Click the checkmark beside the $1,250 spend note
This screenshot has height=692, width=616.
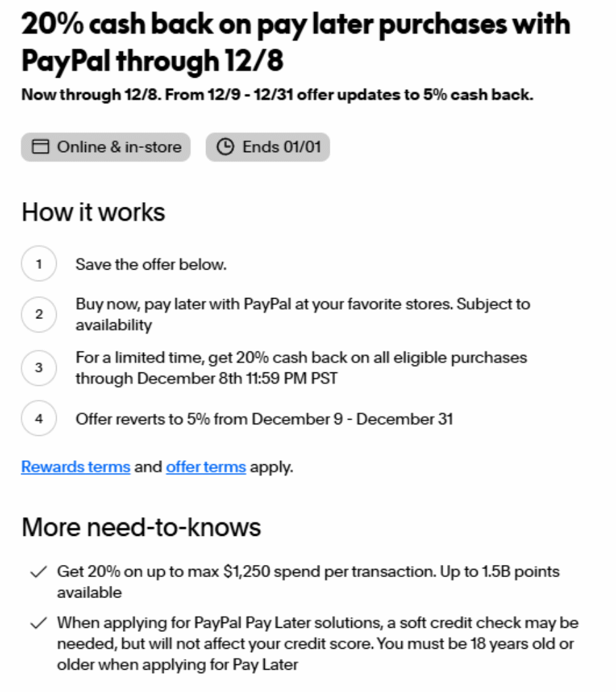[38, 572]
